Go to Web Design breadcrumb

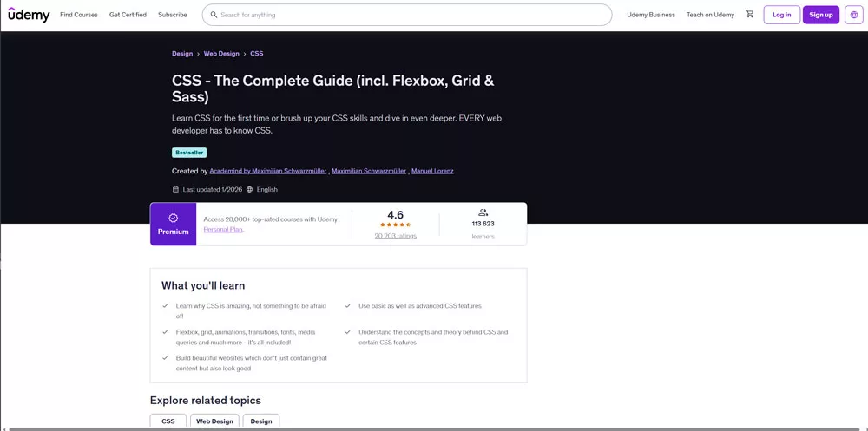pyautogui.click(x=221, y=54)
